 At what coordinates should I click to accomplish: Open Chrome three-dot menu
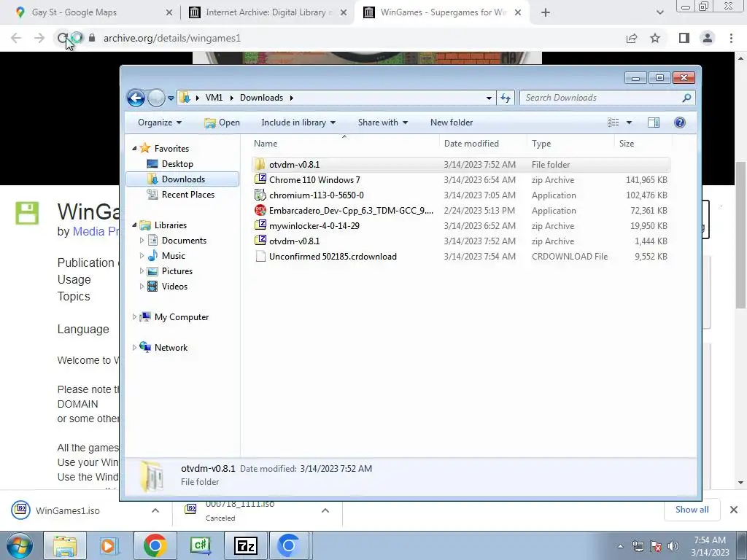(731, 38)
